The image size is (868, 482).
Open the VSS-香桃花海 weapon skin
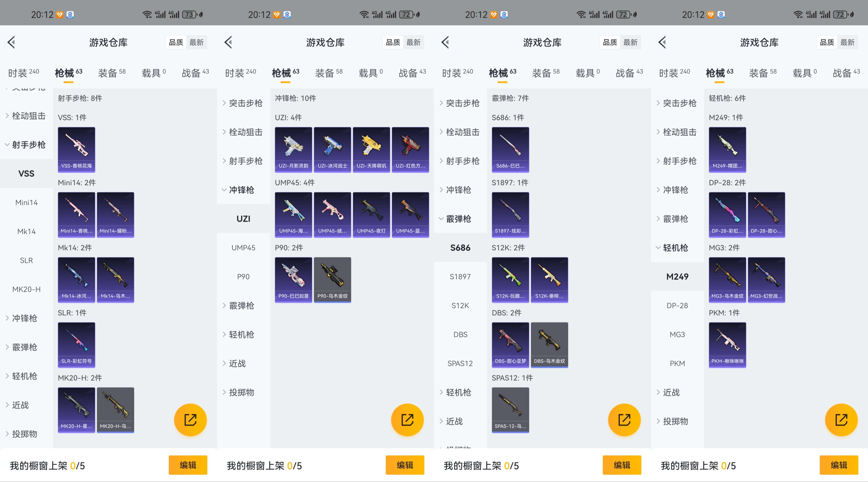point(77,150)
